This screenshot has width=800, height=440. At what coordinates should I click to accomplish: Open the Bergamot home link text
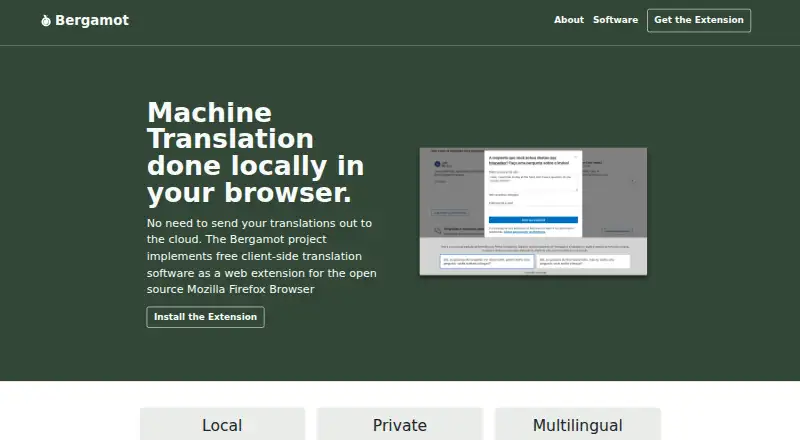92,20
